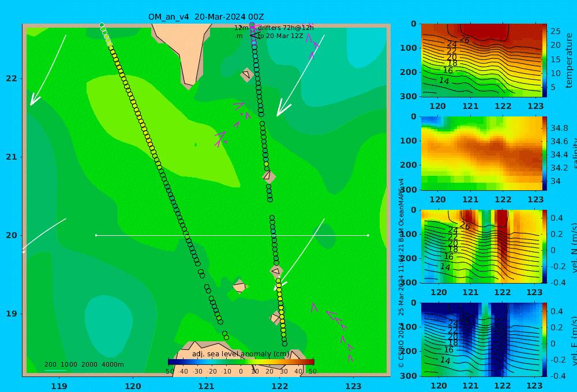Screen dimensions: 577x392
Task: Click the 'adj. sea level anomaly (cm)' label
Action: (x=241, y=354)
